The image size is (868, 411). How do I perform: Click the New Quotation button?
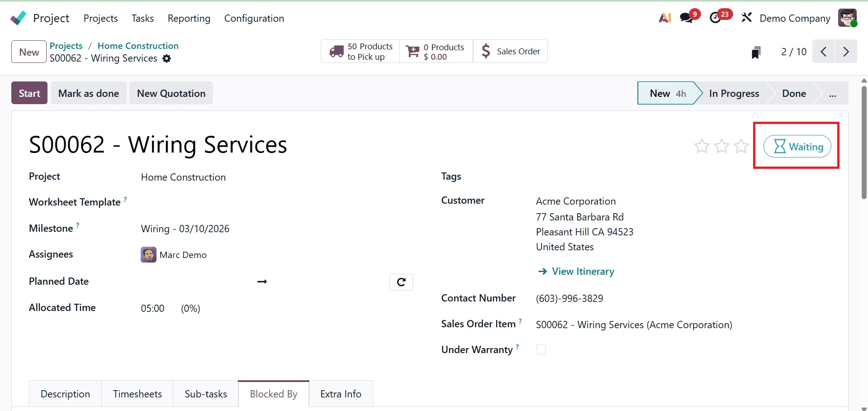coord(171,93)
